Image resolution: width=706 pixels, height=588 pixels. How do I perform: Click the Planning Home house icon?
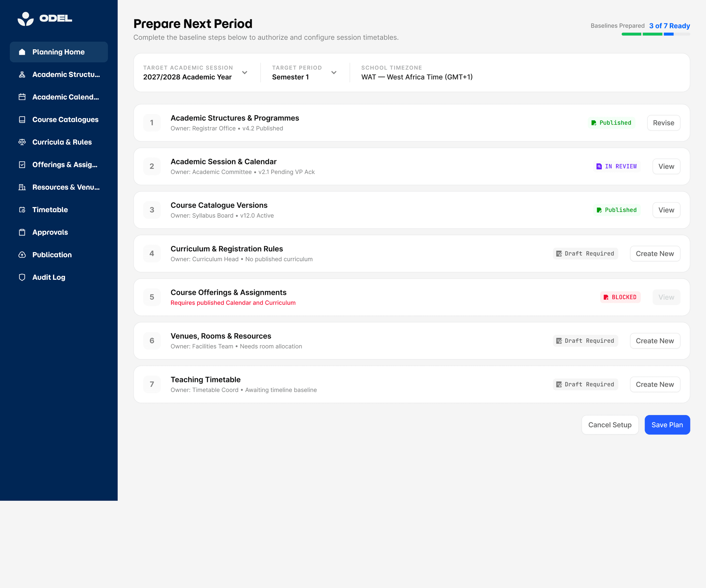(22, 52)
